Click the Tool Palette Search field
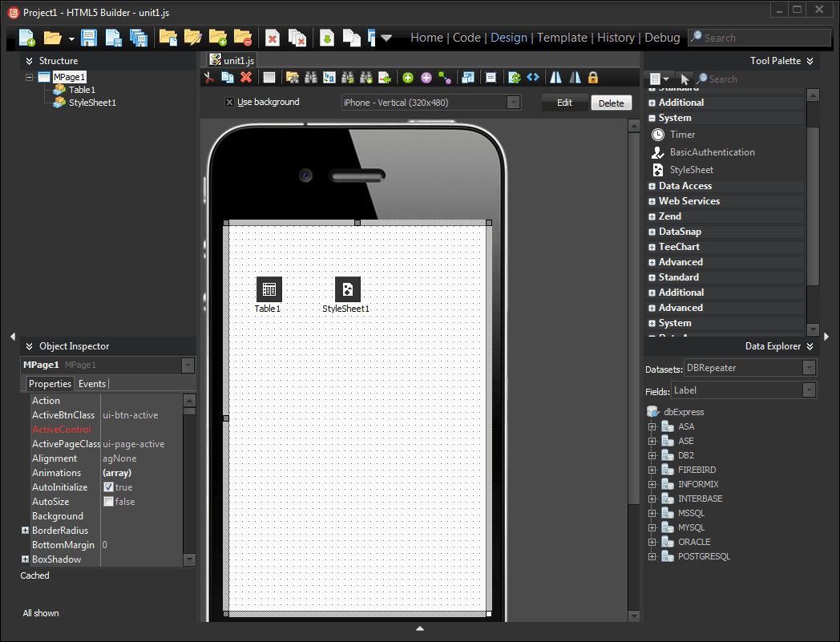840x642 pixels. [749, 79]
